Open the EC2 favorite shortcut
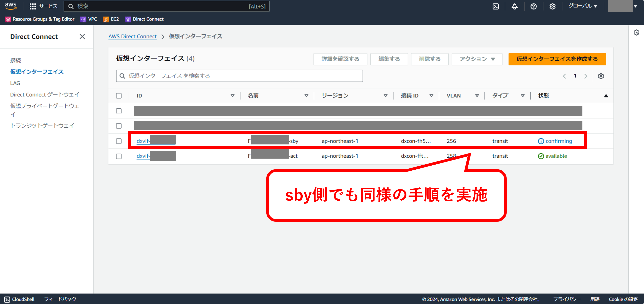Screen dimensions: 644x304 (x=111, y=19)
